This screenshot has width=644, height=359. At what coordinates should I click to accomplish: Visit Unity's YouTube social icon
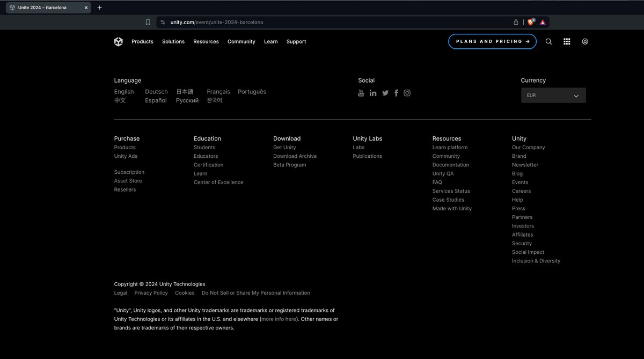click(361, 93)
